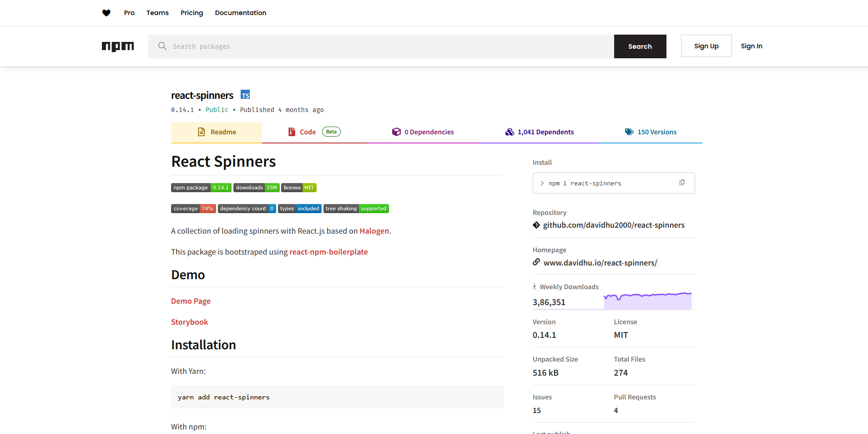Click the types included badge
This screenshot has width=868, height=434.
(x=300, y=209)
